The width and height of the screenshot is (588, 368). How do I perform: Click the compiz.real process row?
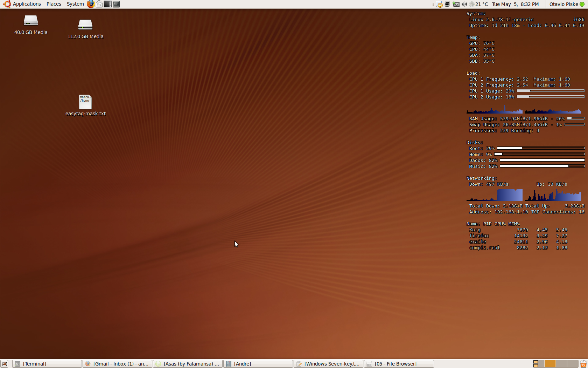518,248
